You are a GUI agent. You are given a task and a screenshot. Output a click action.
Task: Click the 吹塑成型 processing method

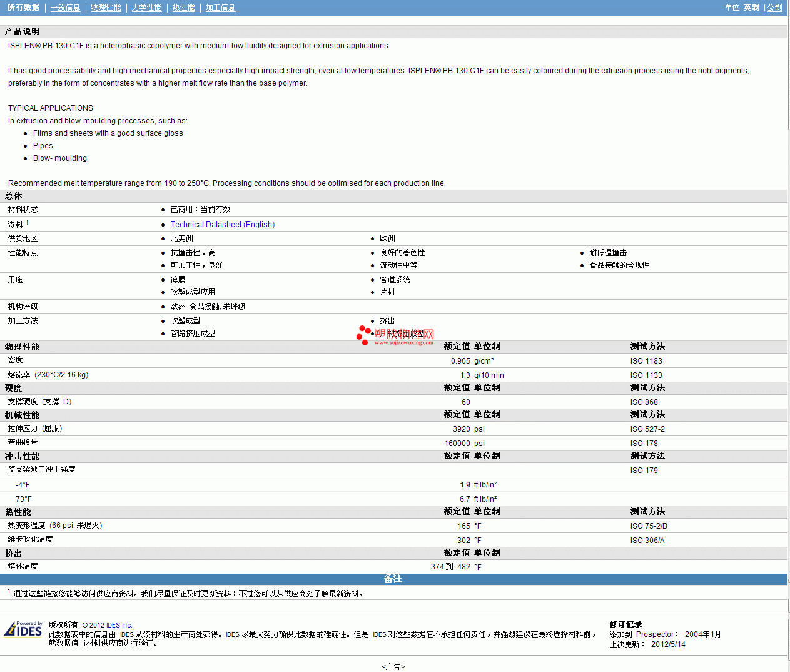(186, 321)
